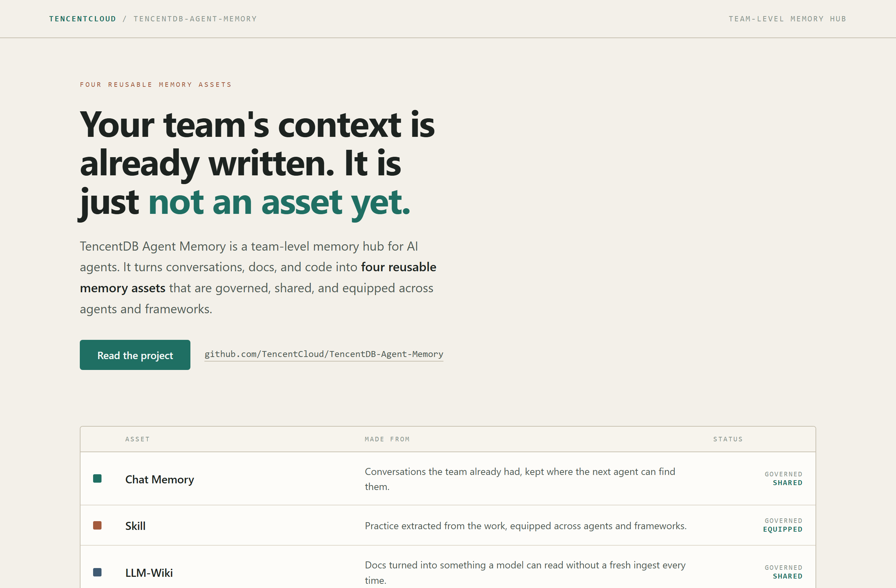896x588 pixels.
Task: Click the green square beside Chat Memory
Action: 97,478
